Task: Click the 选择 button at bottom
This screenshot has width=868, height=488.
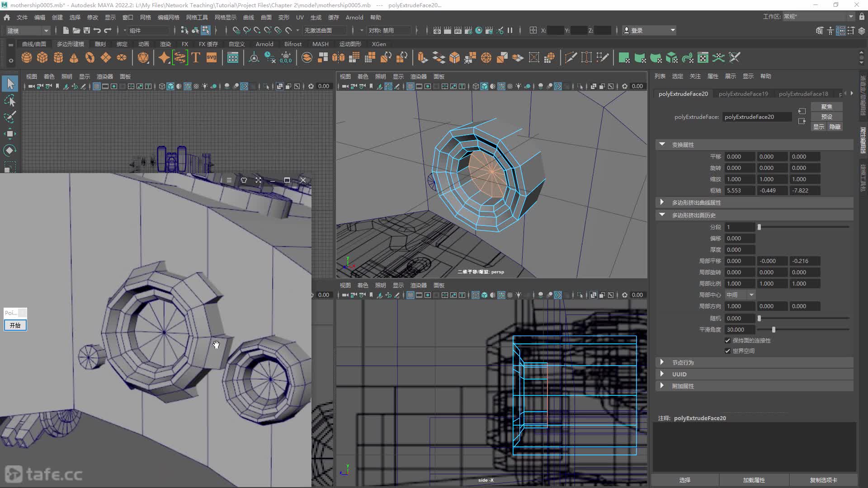Action: point(685,480)
